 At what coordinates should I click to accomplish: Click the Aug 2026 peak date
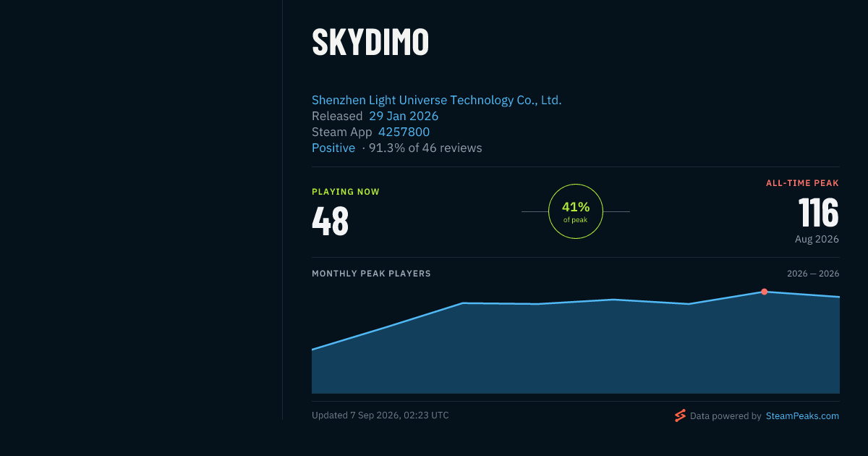pos(817,239)
